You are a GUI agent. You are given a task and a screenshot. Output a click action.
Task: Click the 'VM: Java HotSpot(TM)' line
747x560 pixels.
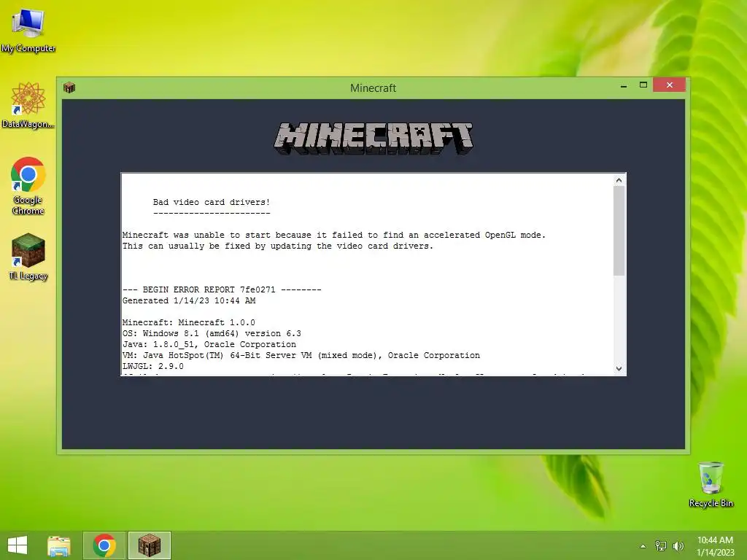301,355
